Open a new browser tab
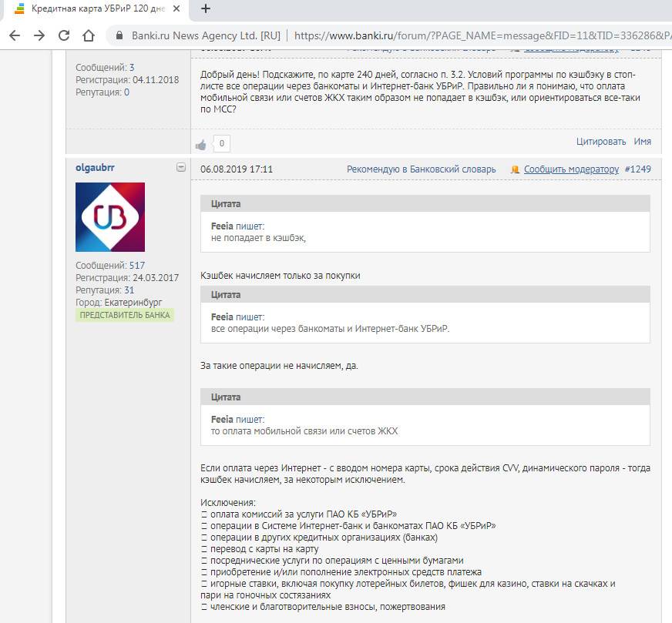This screenshot has width=672, height=623. point(205,9)
